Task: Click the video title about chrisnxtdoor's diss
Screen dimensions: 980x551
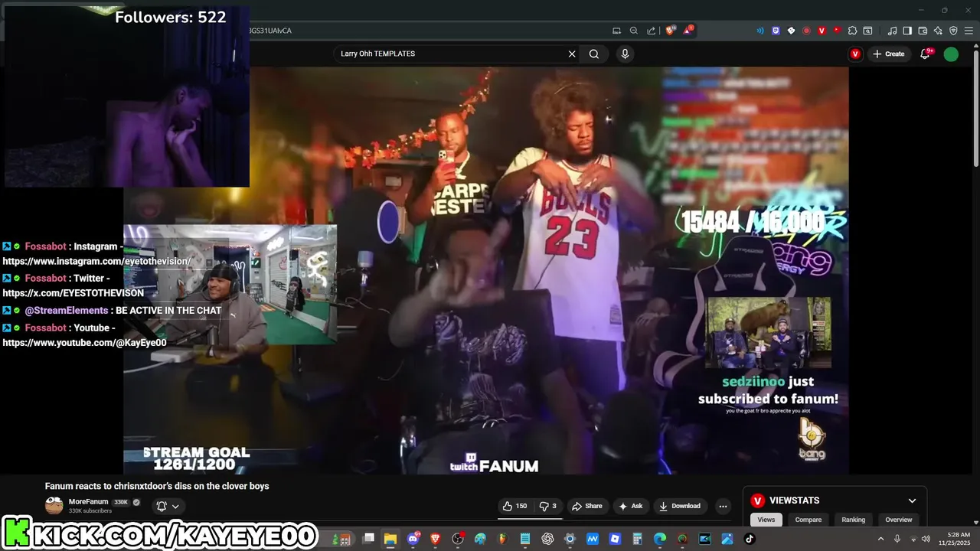Action: [157, 486]
